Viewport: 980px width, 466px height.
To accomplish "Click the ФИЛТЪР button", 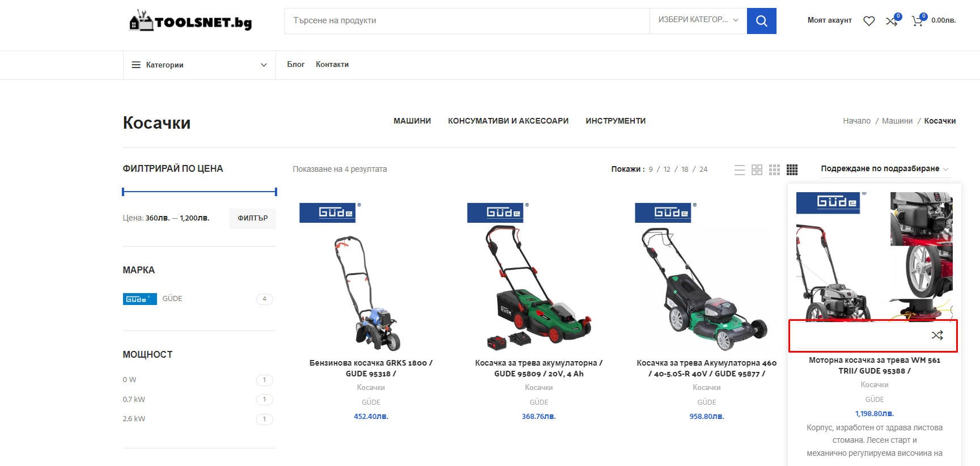I will pyautogui.click(x=253, y=218).
